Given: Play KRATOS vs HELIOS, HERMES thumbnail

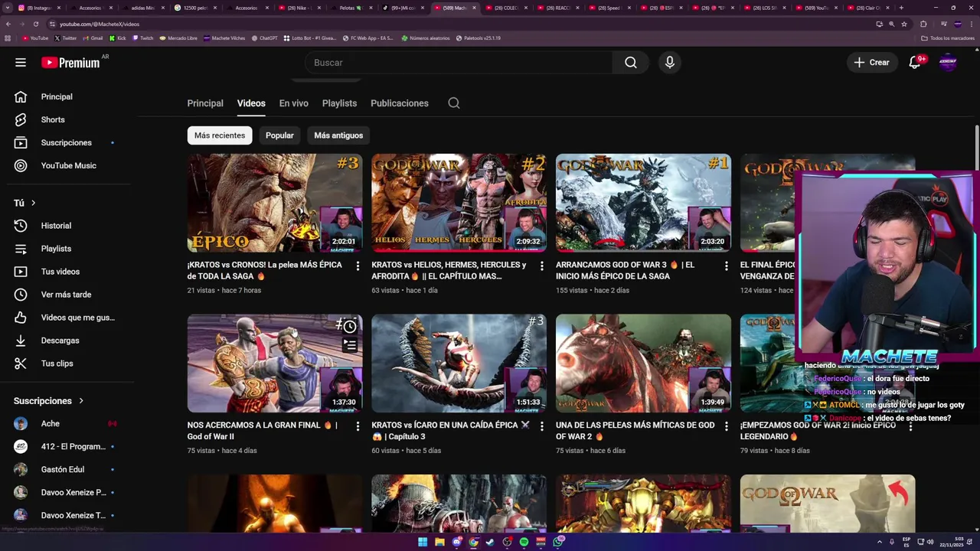Looking at the screenshot, I should 459,203.
